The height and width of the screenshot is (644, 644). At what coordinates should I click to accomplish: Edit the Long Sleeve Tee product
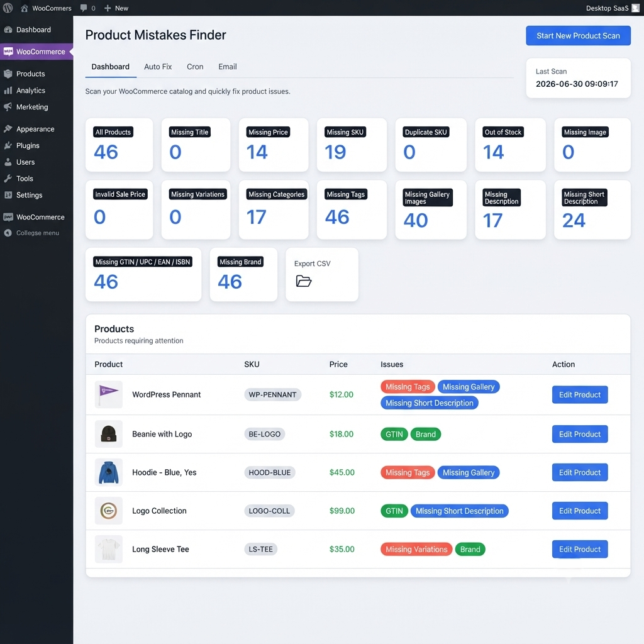(579, 549)
